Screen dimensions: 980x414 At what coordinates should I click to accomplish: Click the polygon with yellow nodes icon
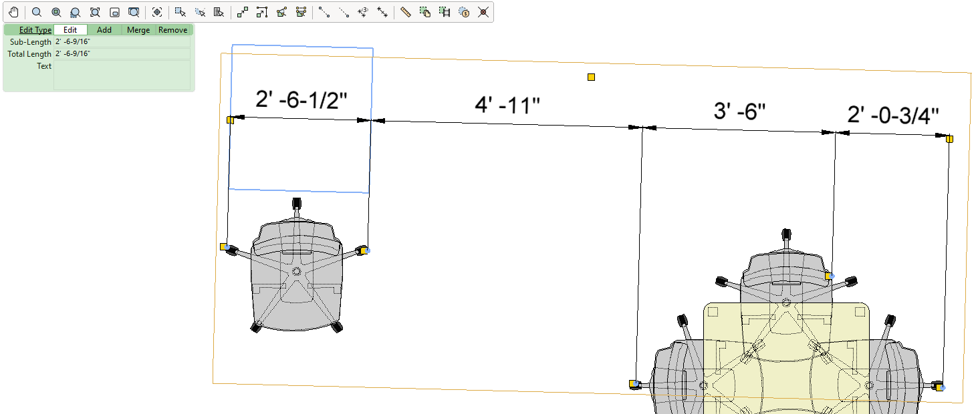[x=301, y=12]
